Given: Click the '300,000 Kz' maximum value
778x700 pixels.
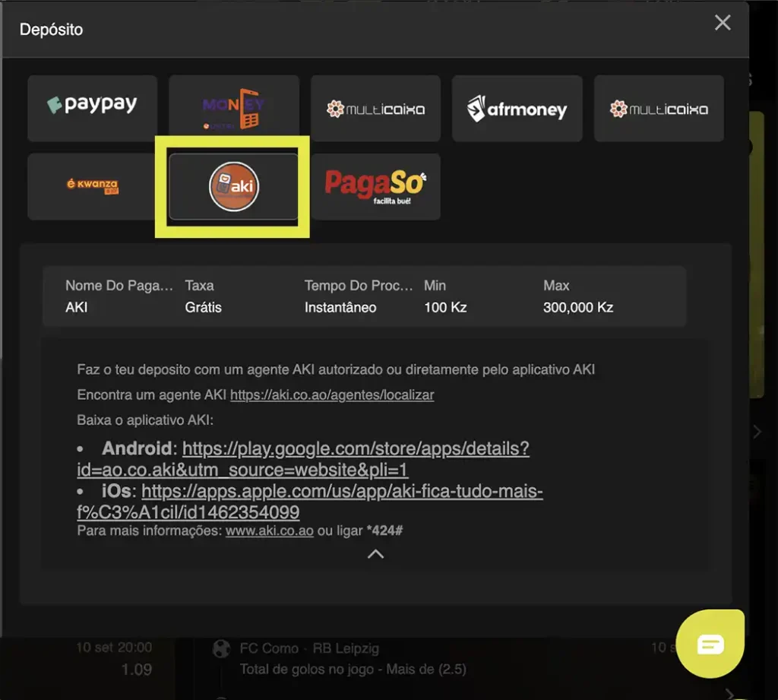Looking at the screenshot, I should pos(578,307).
